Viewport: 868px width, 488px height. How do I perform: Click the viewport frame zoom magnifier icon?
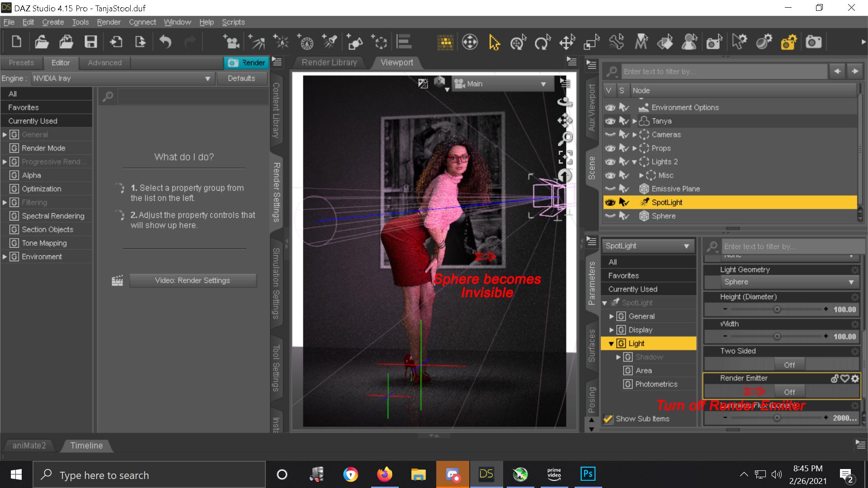pos(565,138)
